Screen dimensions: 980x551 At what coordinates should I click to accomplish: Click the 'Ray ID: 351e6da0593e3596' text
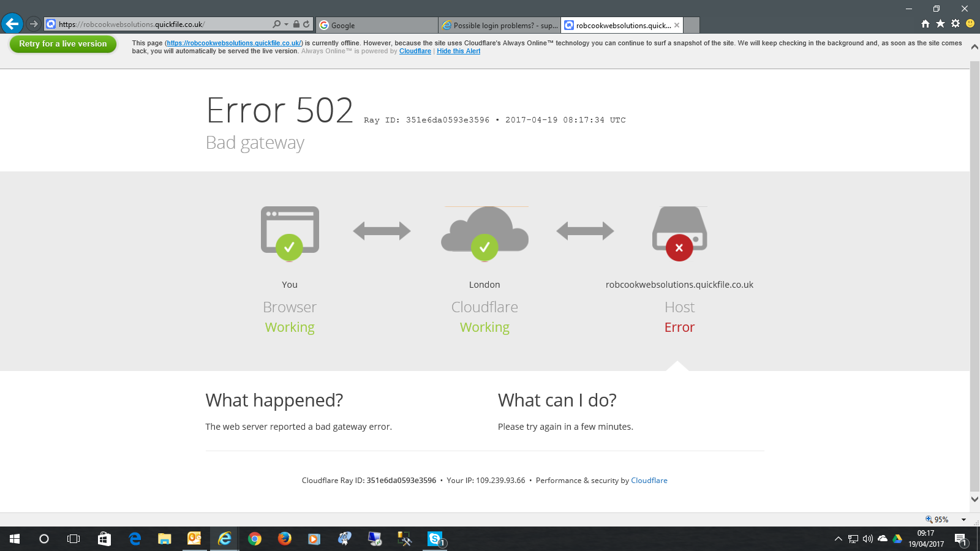click(x=427, y=120)
